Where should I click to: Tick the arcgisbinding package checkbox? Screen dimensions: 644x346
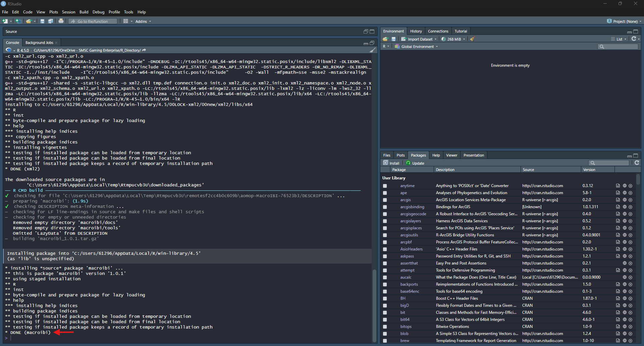click(x=385, y=207)
